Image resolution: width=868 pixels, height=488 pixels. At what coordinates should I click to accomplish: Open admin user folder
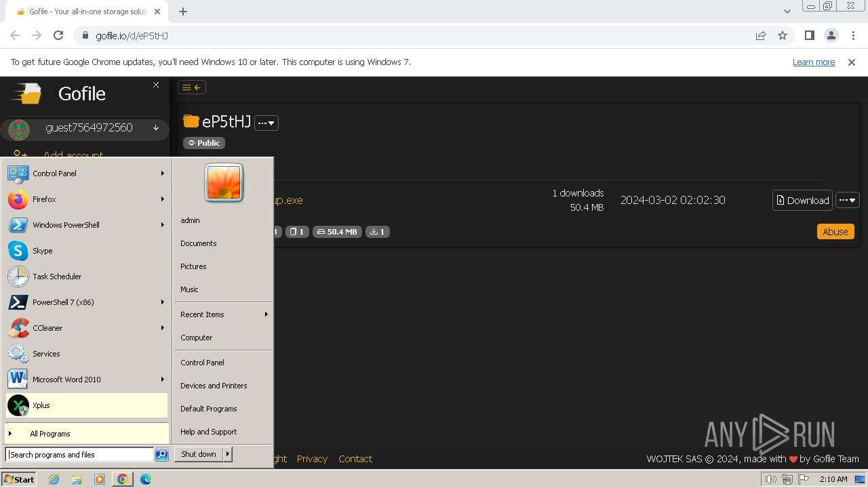click(x=224, y=220)
